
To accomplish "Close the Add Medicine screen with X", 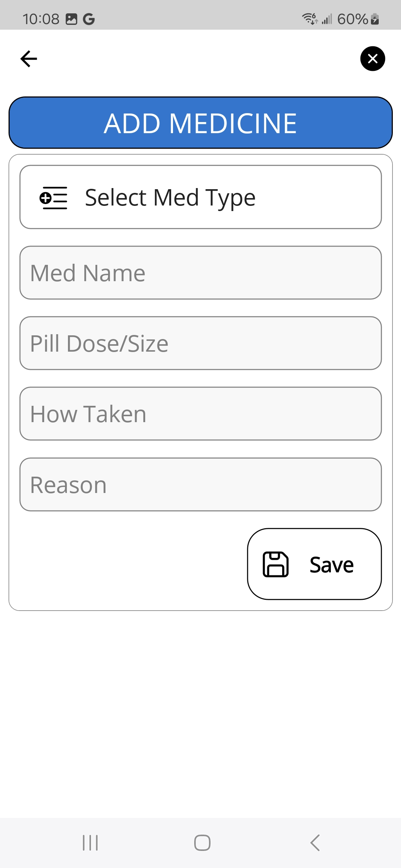I will pos(372,59).
